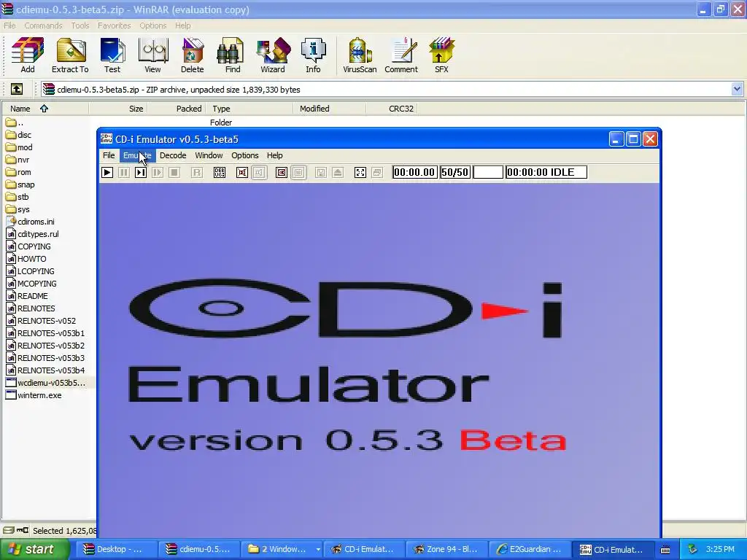This screenshot has width=747, height=560.
Task: Open the Window menu in emulator
Action: (209, 155)
